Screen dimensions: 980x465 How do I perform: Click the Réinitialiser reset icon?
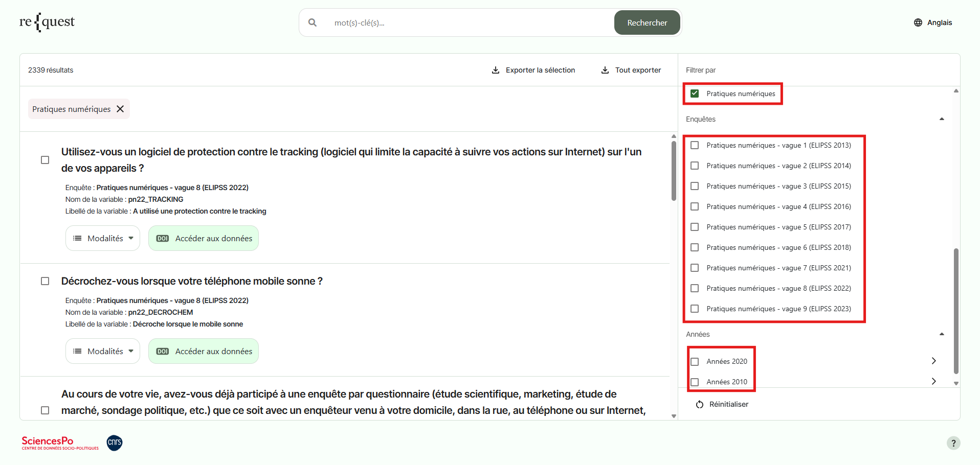click(x=700, y=404)
